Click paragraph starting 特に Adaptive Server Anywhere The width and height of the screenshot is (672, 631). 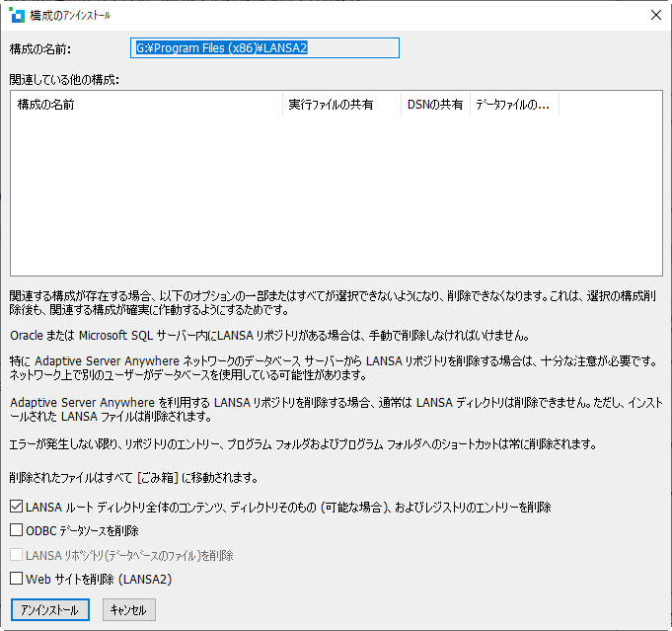pyautogui.click(x=334, y=368)
